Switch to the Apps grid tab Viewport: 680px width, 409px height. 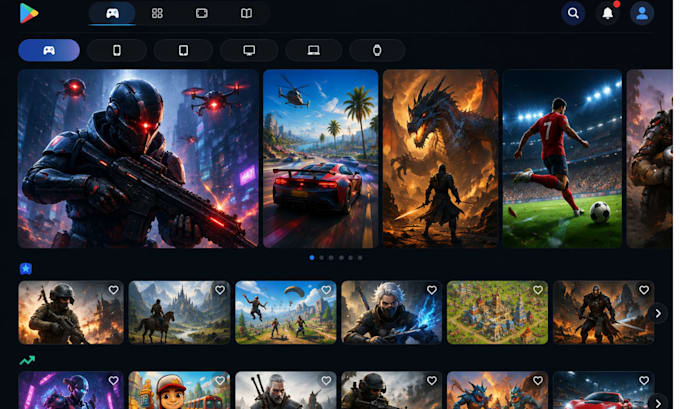[157, 13]
